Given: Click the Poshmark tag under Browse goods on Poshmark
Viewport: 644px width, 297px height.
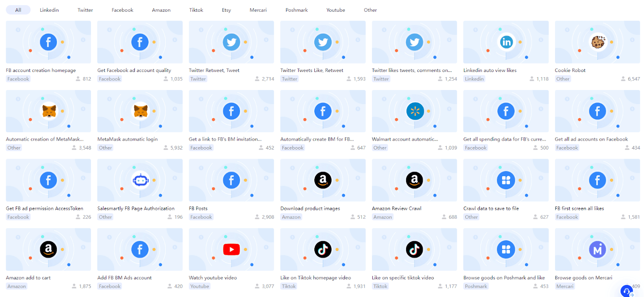Looking at the screenshot, I should [476, 287].
